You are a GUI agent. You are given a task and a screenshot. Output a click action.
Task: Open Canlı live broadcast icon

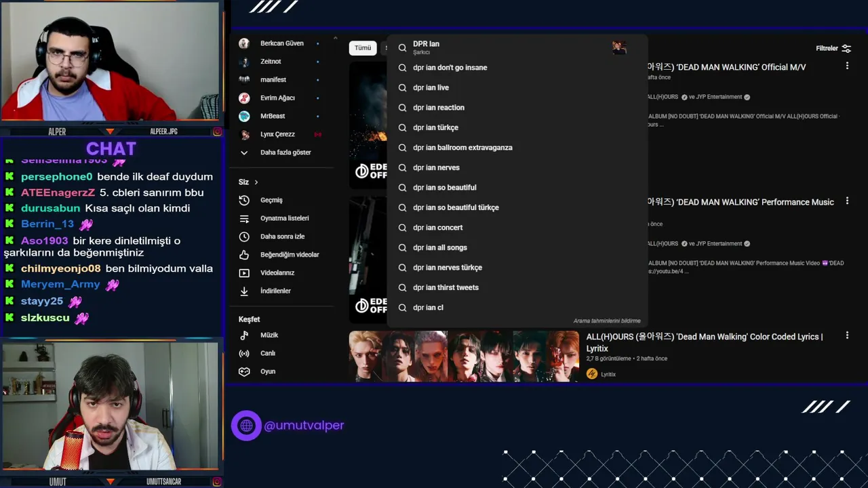(x=244, y=353)
